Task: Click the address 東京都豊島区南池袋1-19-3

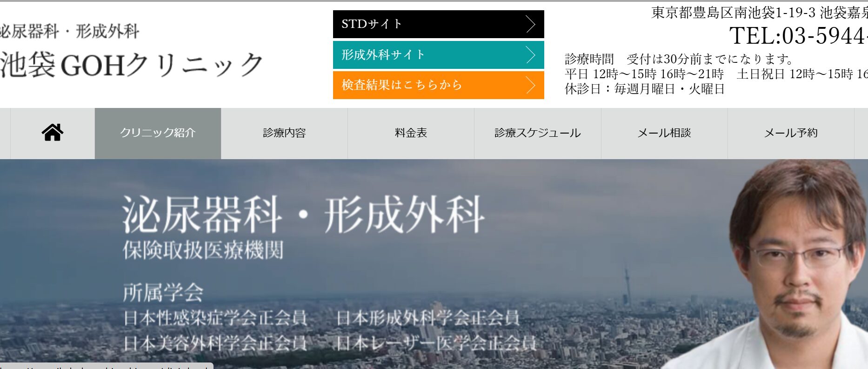Action: coord(733,13)
